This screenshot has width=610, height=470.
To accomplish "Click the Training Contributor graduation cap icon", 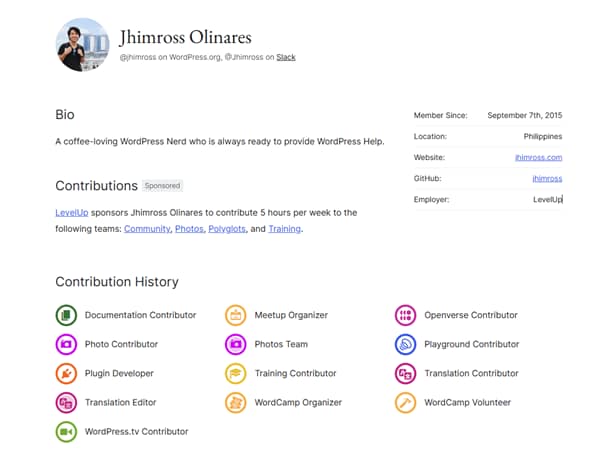I will tap(236, 373).
